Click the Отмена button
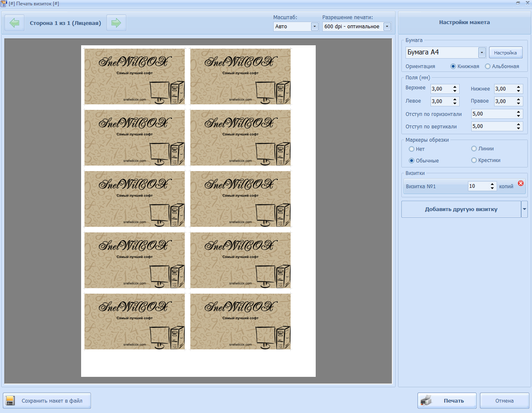Image resolution: width=532 pixels, height=413 pixels. pyautogui.click(x=504, y=401)
